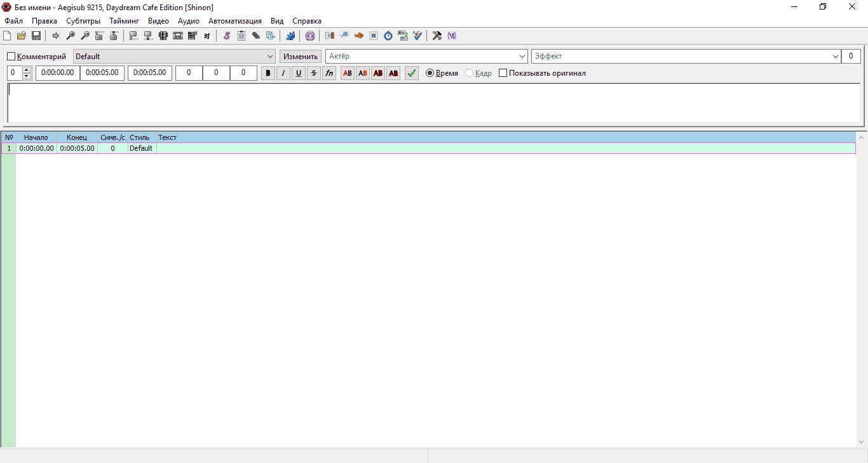Apply italic formatting button
Image resolution: width=868 pixels, height=463 pixels.
tap(283, 73)
